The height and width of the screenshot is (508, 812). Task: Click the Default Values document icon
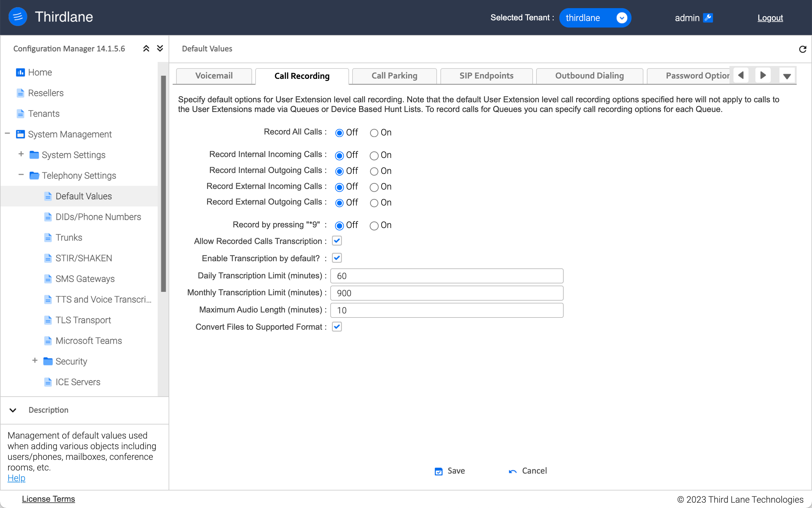tap(47, 196)
